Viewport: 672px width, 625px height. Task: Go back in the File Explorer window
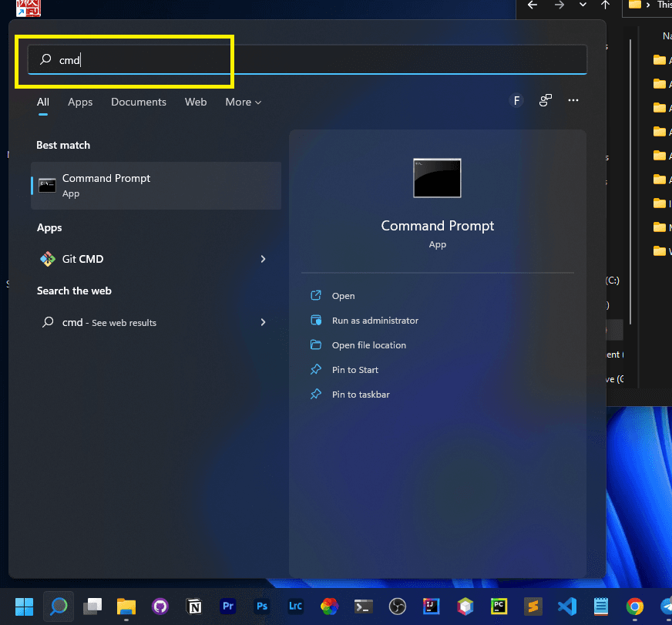click(x=533, y=5)
